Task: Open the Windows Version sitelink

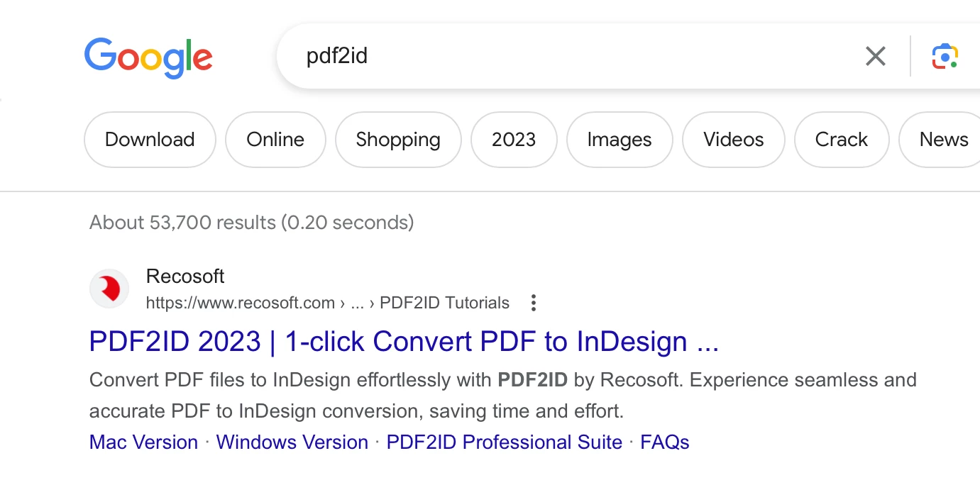Action: coord(292,442)
